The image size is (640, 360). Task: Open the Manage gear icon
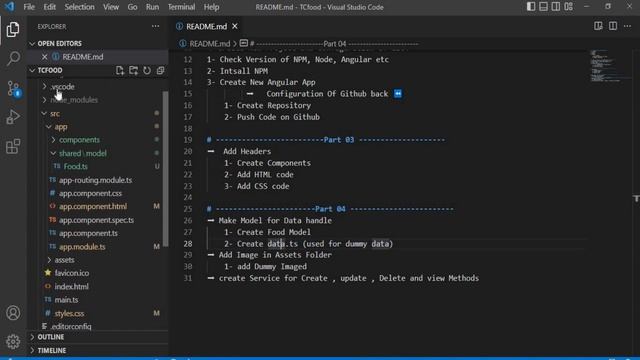coord(13,341)
